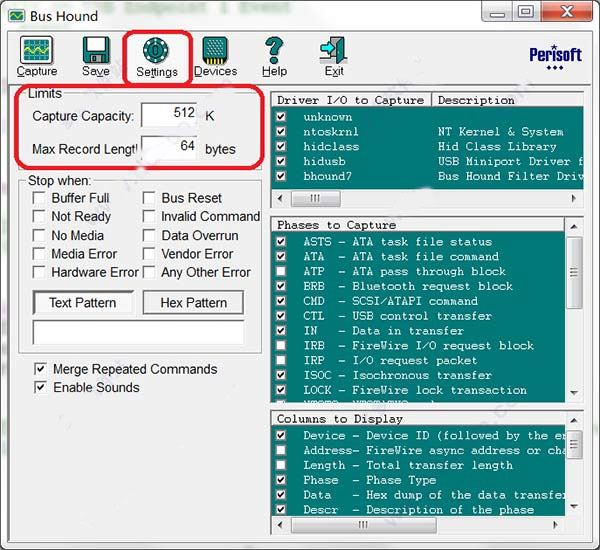Open the Settings toolbar icon

coord(157,52)
